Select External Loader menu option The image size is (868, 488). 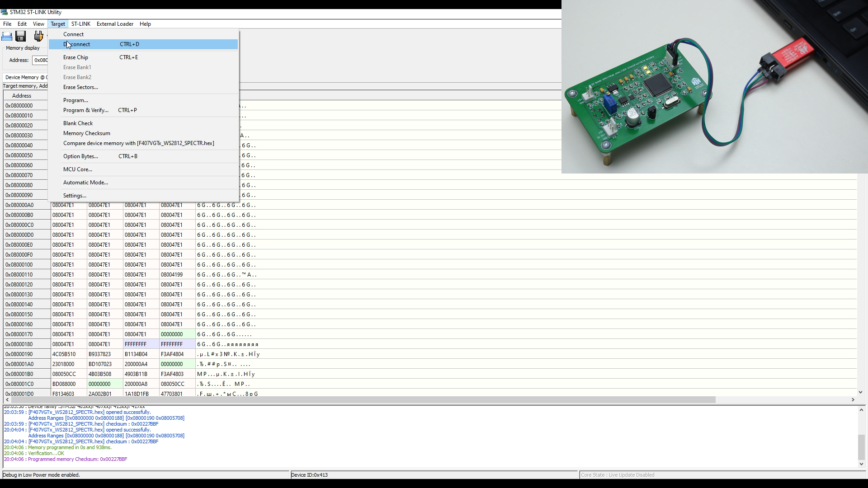point(114,24)
